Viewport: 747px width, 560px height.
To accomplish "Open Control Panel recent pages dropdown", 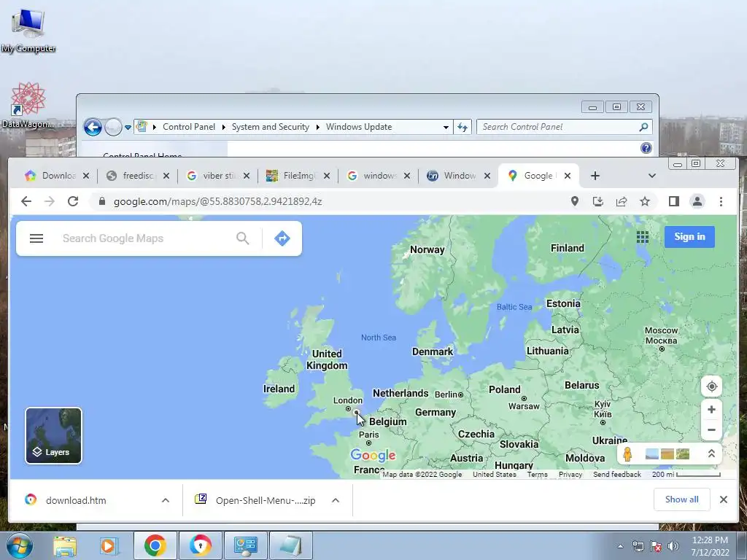I will coord(128,127).
